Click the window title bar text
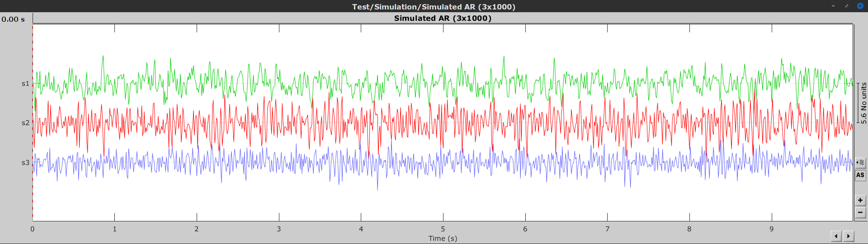Viewport: 868px width, 244px height. pos(434,7)
